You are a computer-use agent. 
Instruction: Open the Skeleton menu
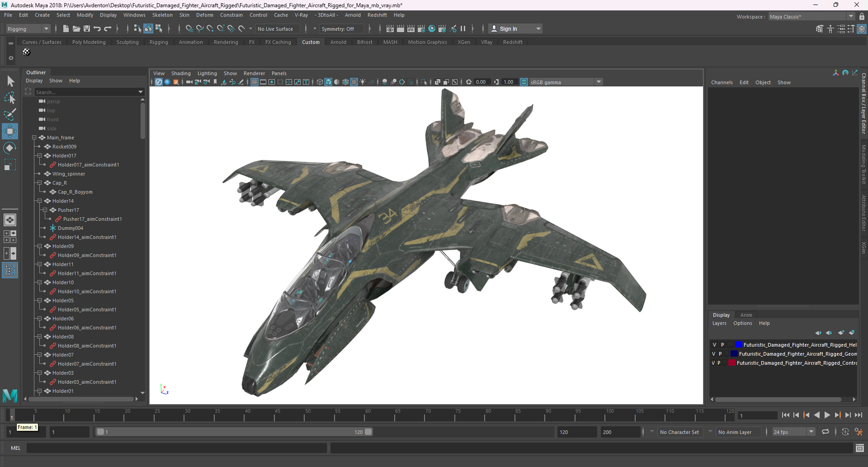point(162,15)
